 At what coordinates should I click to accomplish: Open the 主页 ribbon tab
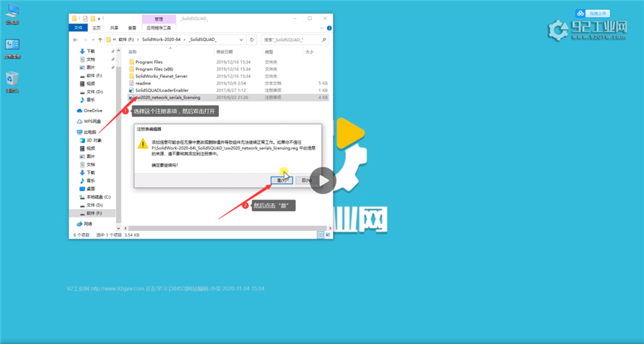point(97,28)
